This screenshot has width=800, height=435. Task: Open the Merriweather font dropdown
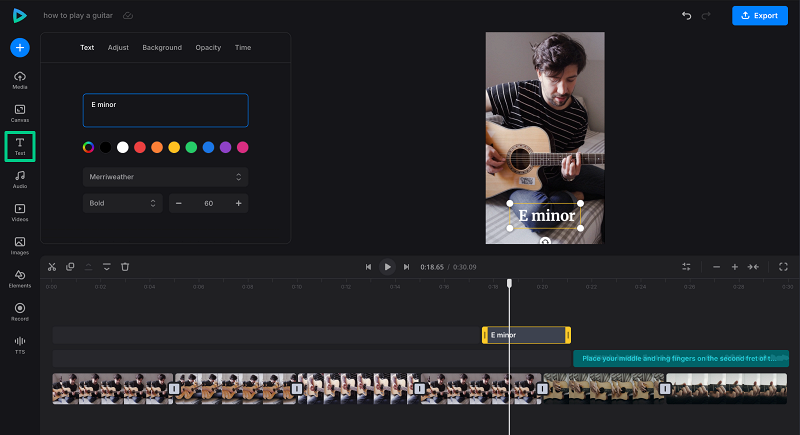(x=165, y=177)
